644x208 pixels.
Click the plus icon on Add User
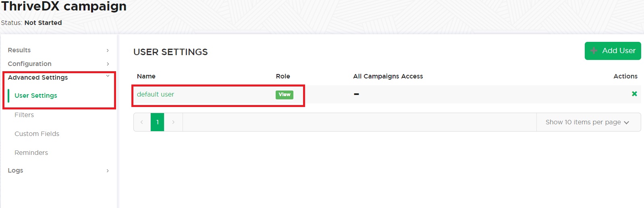pos(594,51)
